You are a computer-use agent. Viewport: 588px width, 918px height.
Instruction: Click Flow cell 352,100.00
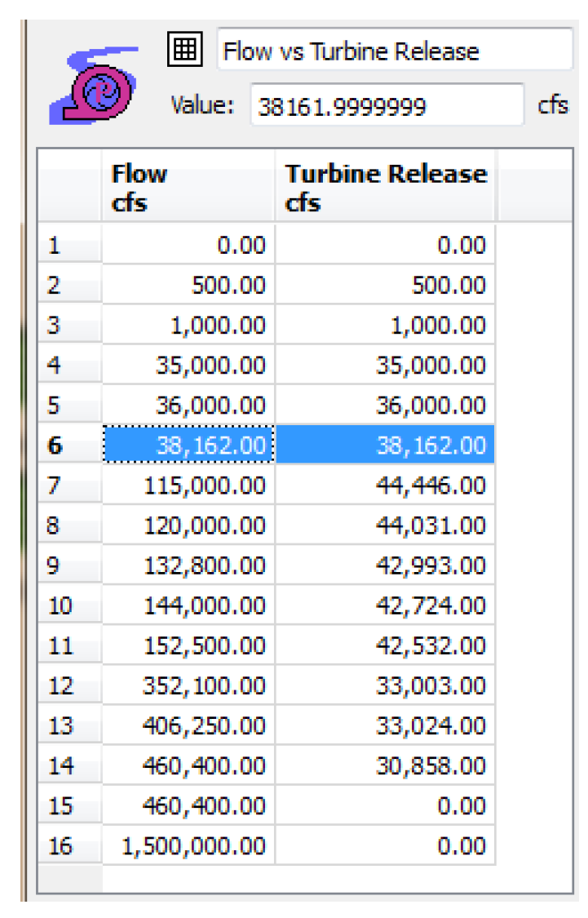[188, 686]
